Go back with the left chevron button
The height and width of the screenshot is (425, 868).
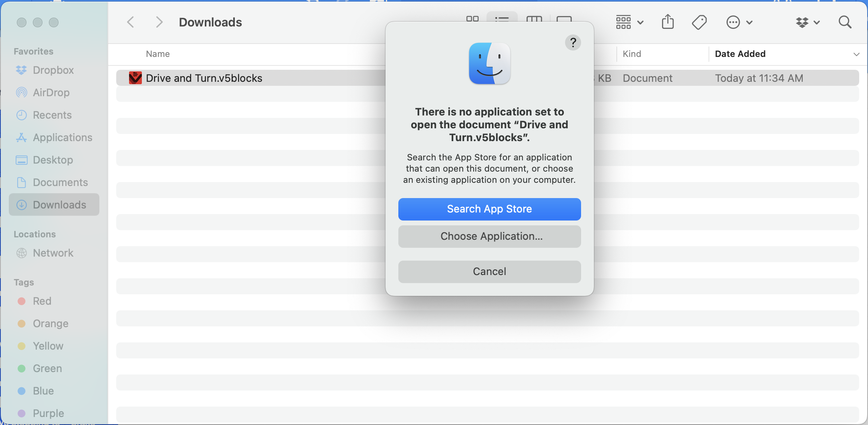click(131, 22)
